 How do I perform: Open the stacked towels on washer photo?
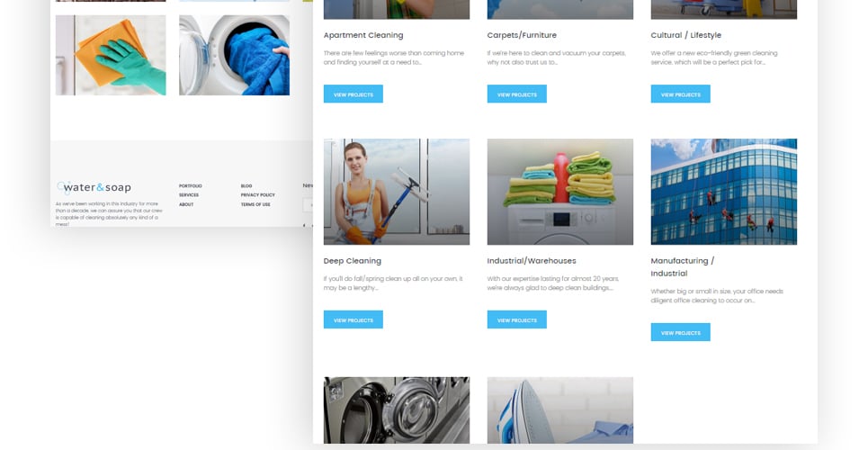tap(560, 192)
